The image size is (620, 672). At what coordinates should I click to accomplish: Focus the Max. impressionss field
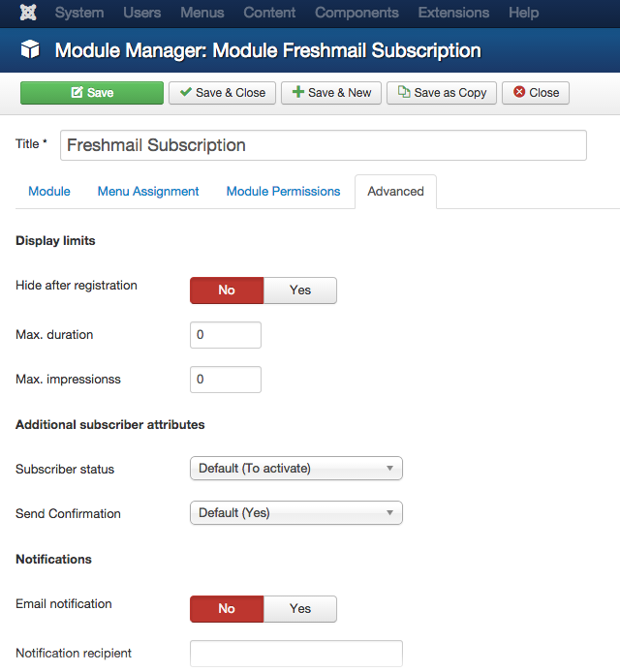[226, 380]
